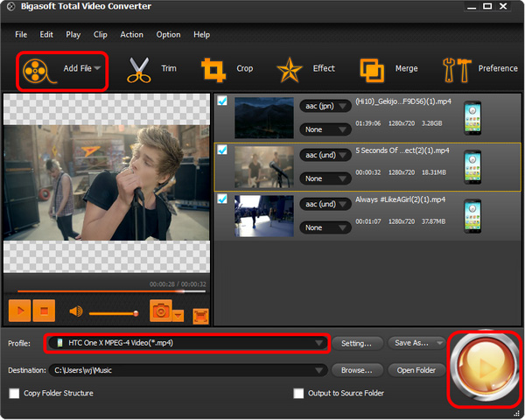Open aac (jpn) audio track dropdown
Screen dimensions: 525x420
click(x=325, y=106)
